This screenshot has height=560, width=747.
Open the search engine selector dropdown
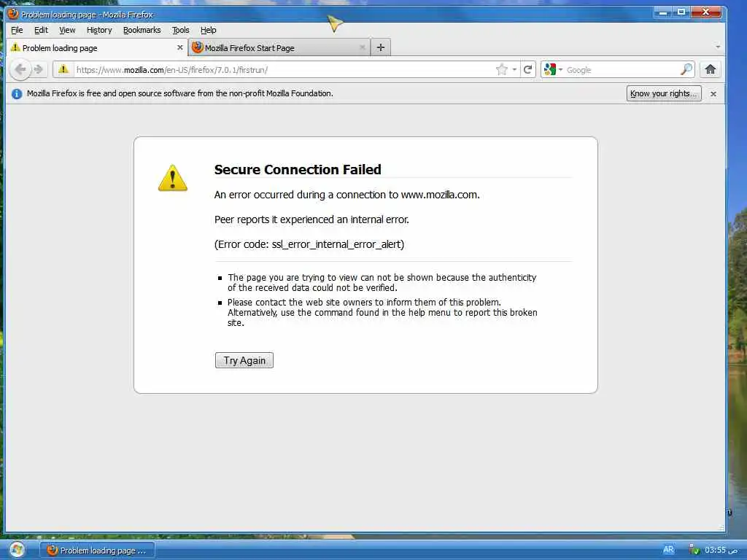(x=553, y=69)
